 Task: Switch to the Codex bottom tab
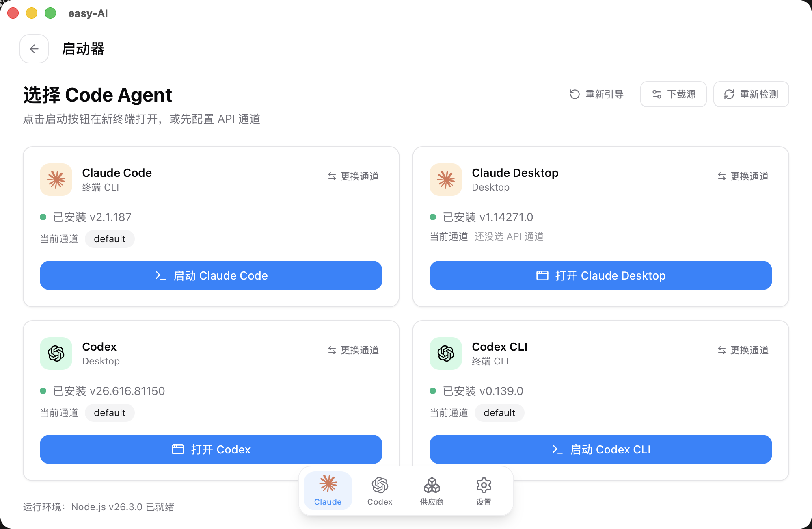[380, 490]
